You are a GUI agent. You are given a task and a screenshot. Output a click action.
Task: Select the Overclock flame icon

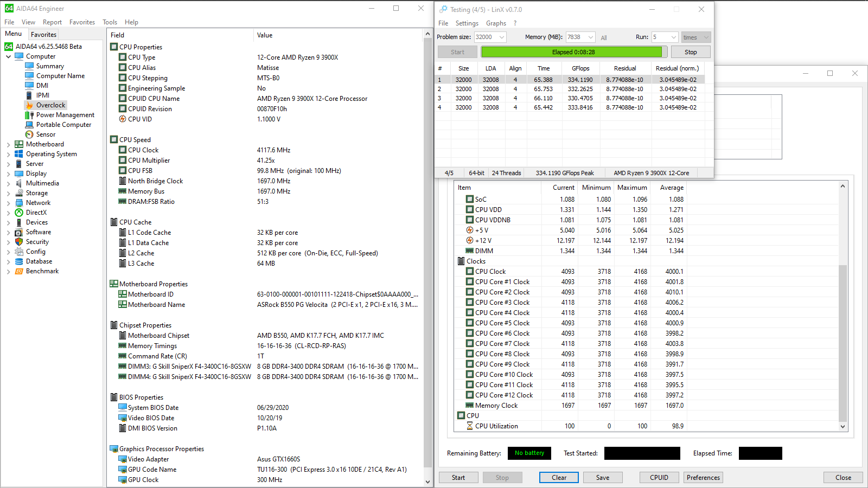29,105
